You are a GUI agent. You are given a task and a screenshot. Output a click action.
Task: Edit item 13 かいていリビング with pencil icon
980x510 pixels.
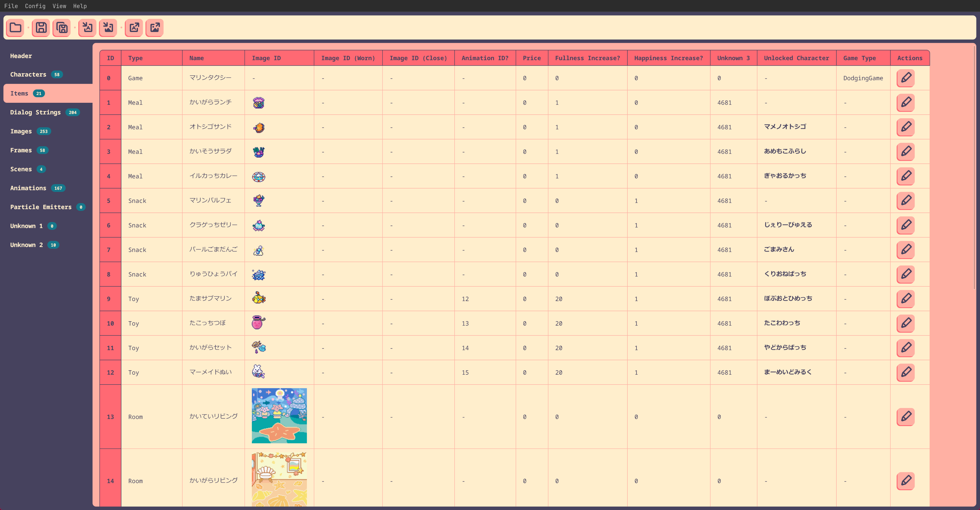(x=906, y=417)
